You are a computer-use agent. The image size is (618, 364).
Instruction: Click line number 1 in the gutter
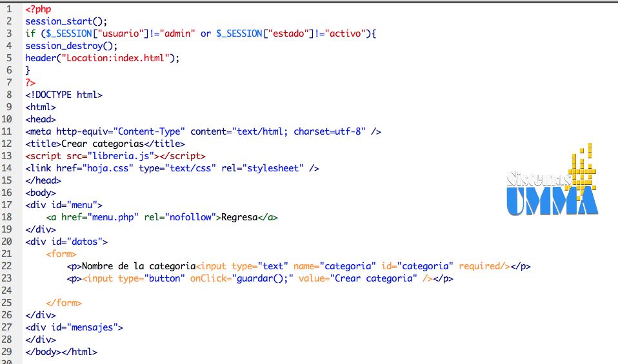click(x=9, y=9)
